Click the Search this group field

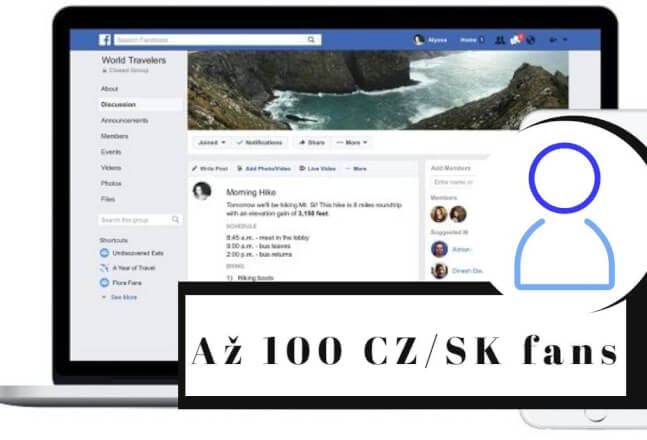[140, 220]
